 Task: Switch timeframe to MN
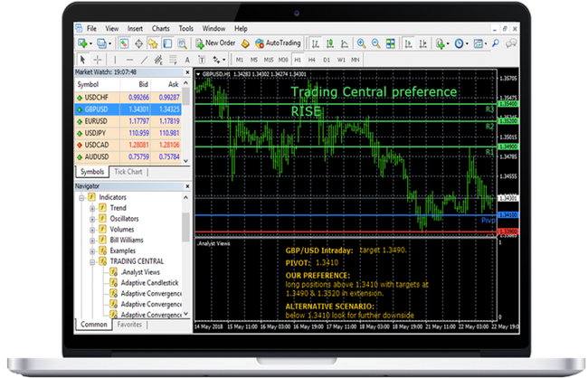(356, 60)
